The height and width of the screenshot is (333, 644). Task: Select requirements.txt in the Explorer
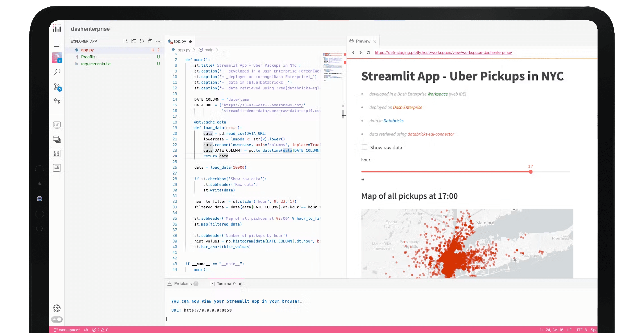(x=114, y=64)
